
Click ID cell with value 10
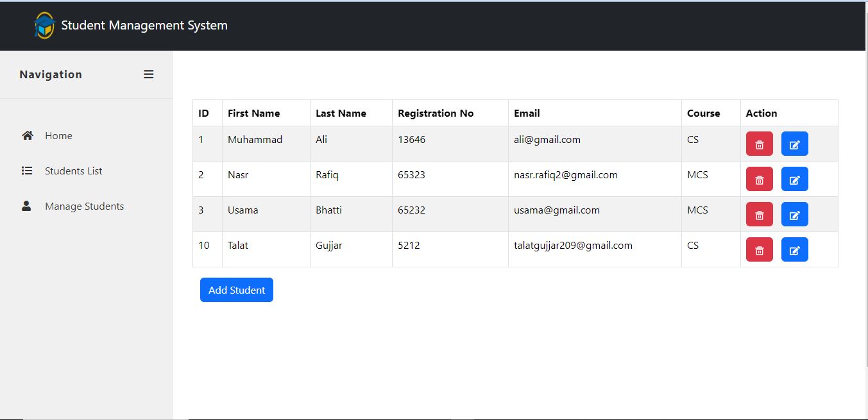click(208, 249)
